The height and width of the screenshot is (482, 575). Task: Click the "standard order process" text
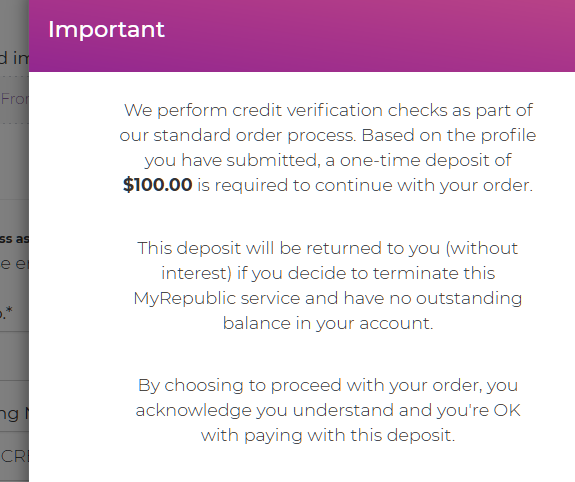[x=254, y=136]
